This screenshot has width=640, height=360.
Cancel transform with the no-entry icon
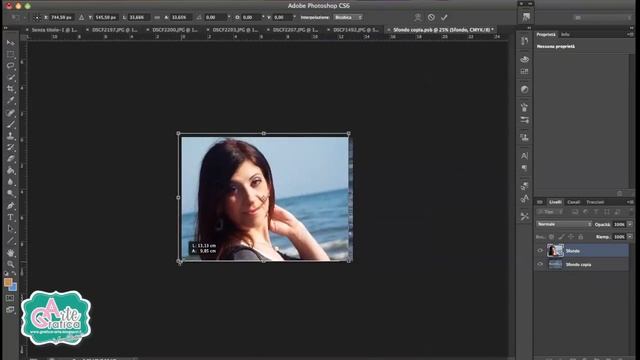pos(431,17)
